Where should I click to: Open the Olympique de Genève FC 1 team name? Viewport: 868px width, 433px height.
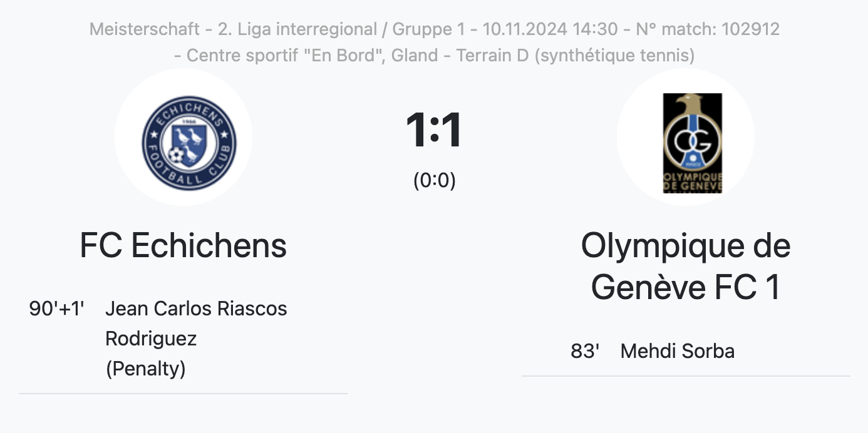tap(686, 267)
